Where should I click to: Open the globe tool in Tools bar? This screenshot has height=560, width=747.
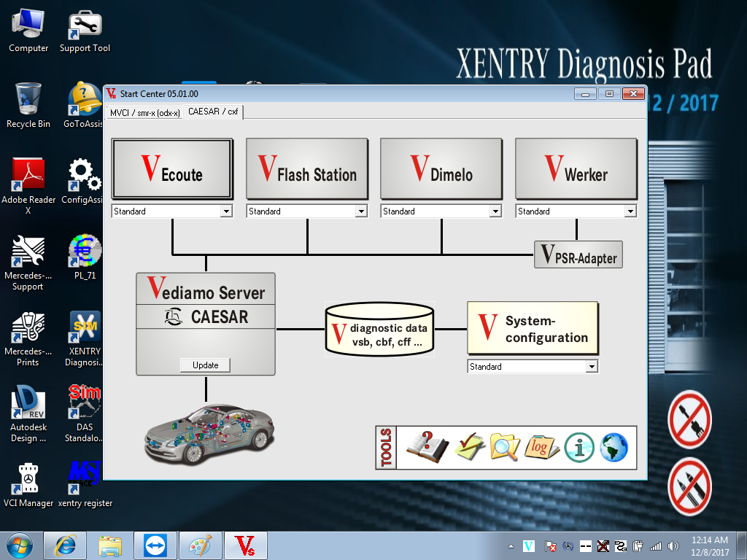coord(614,448)
